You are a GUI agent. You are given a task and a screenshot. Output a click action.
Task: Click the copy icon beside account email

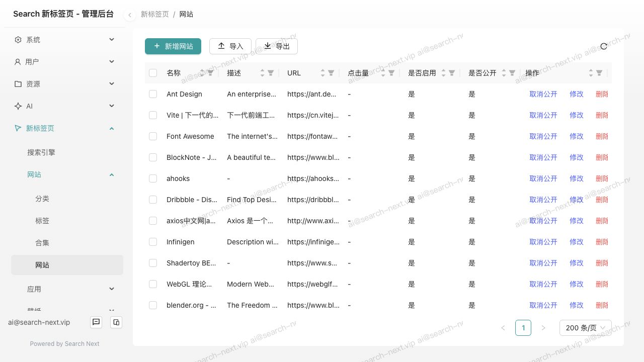pyautogui.click(x=116, y=322)
